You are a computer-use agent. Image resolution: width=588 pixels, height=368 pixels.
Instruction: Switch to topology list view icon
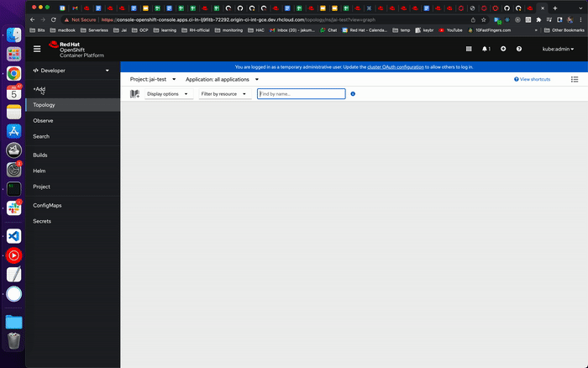pyautogui.click(x=575, y=79)
